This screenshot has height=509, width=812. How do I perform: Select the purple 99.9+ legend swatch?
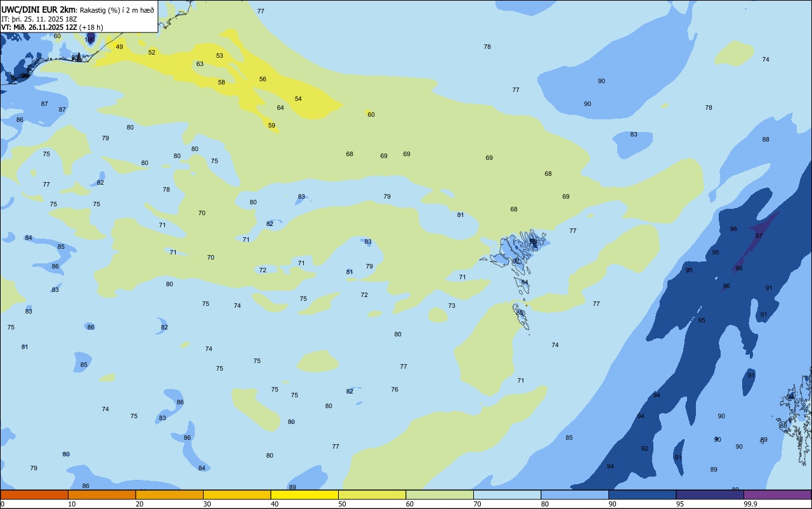tap(777, 494)
